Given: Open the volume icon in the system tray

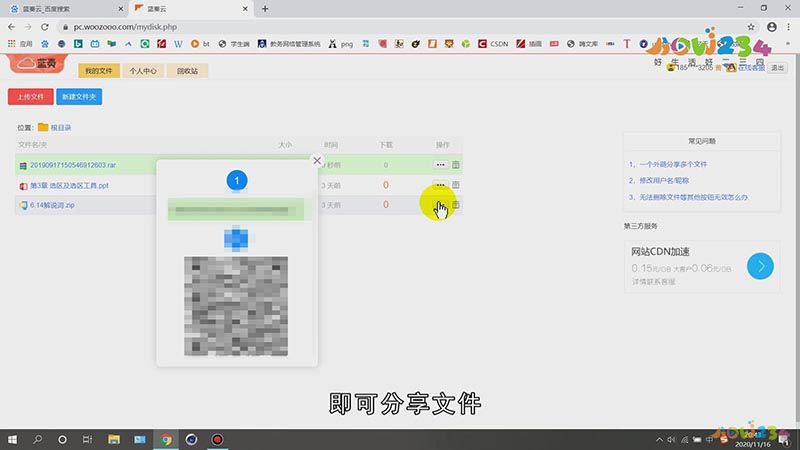Looking at the screenshot, I should 671,440.
